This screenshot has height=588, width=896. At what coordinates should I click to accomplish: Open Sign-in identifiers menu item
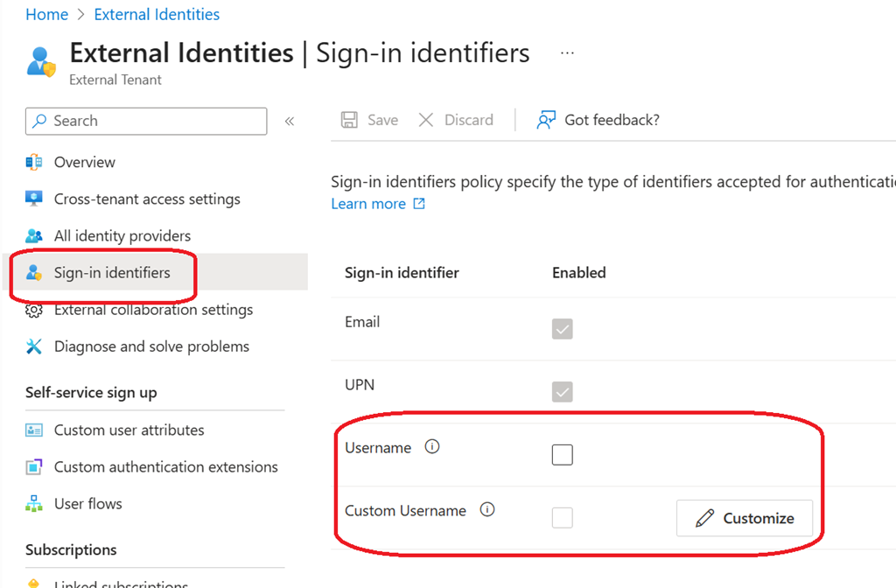click(112, 272)
